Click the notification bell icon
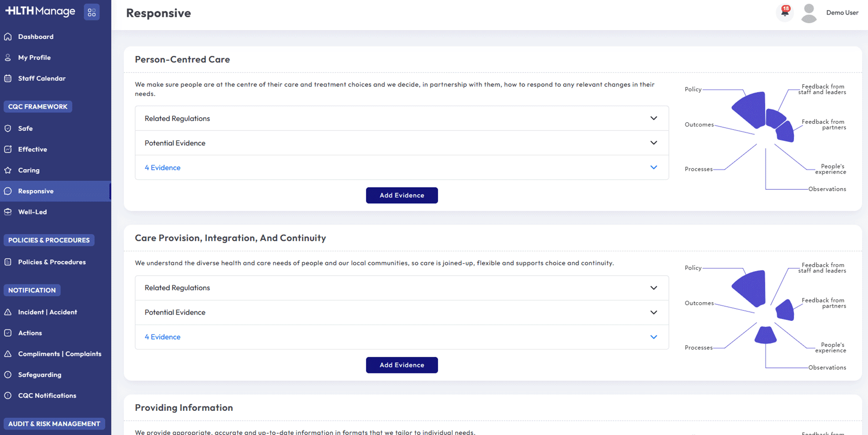 click(785, 12)
